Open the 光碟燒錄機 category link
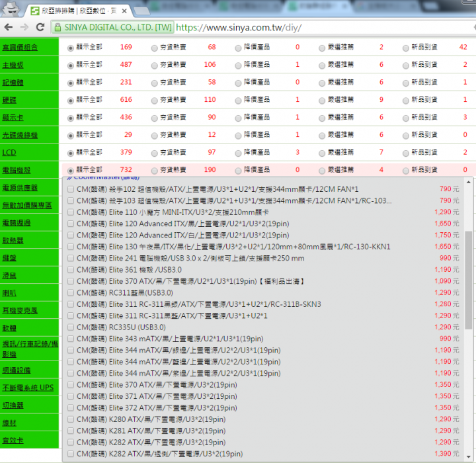Image resolution: width=476 pixels, height=463 pixels. (x=20, y=135)
